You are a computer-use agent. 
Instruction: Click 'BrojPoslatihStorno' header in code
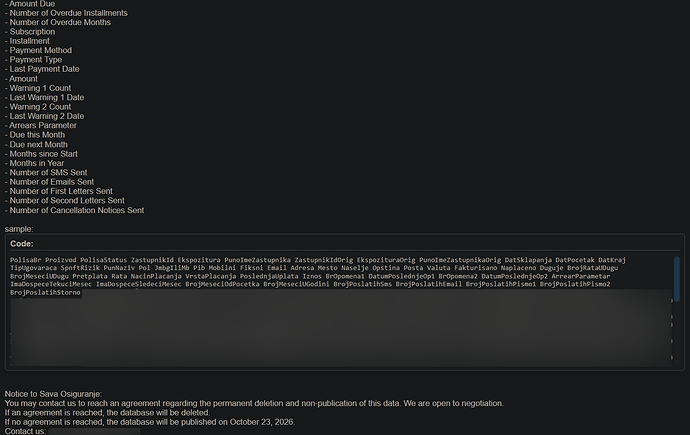pyautogui.click(x=45, y=292)
